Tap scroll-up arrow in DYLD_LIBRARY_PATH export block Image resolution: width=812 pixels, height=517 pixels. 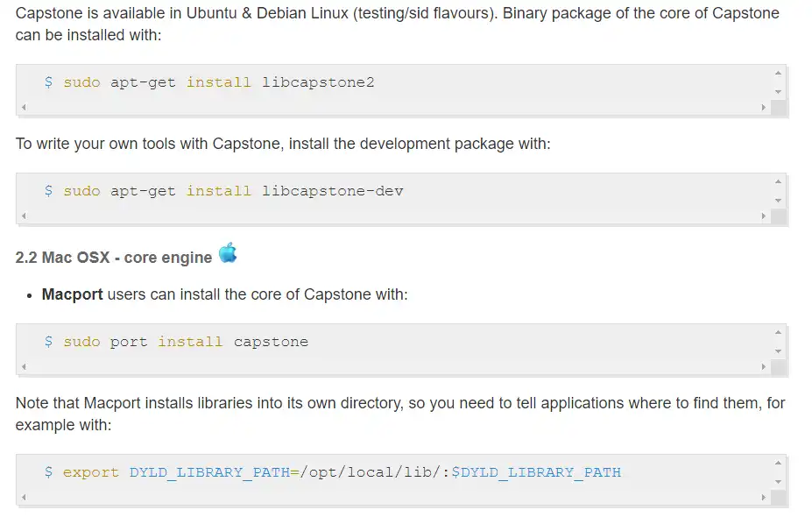pos(778,463)
